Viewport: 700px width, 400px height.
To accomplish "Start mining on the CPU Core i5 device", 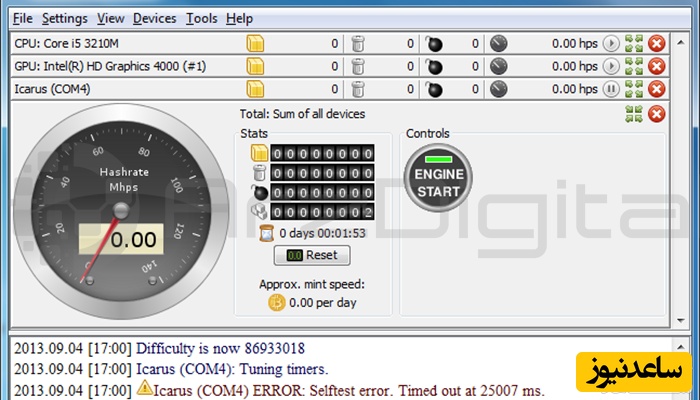I will point(611,43).
